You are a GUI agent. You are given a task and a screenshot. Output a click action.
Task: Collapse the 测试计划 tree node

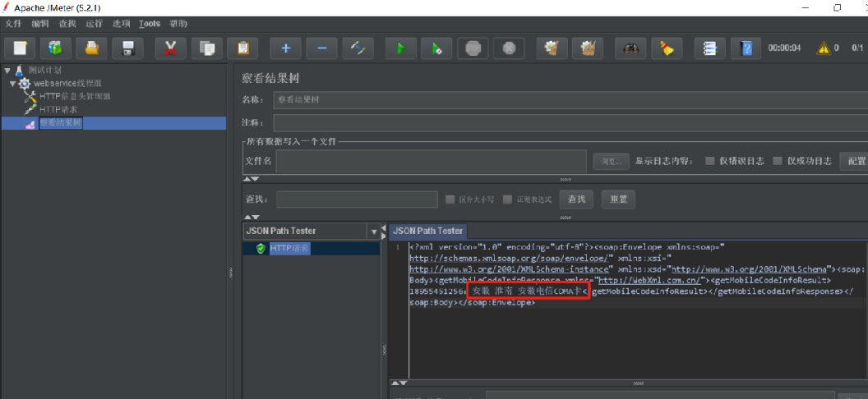(x=7, y=70)
